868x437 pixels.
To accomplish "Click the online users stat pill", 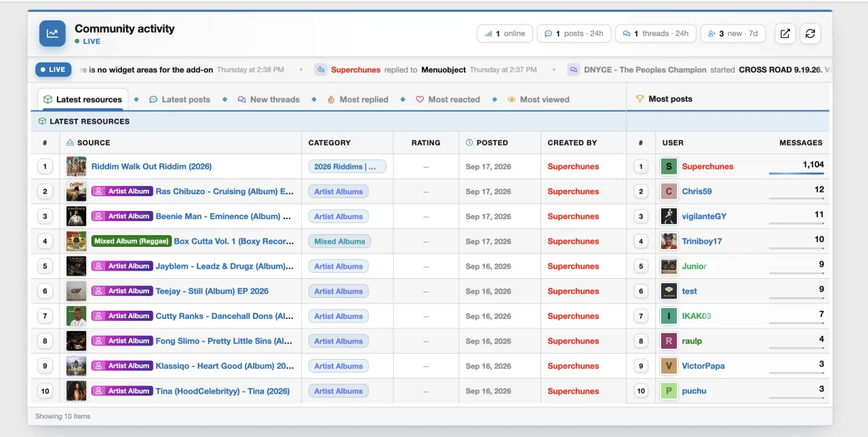I will coord(505,33).
